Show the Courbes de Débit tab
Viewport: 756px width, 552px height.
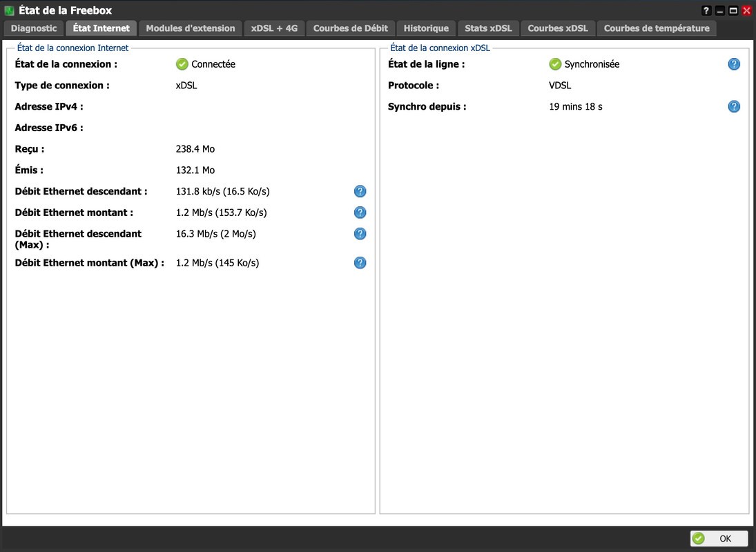click(x=351, y=28)
